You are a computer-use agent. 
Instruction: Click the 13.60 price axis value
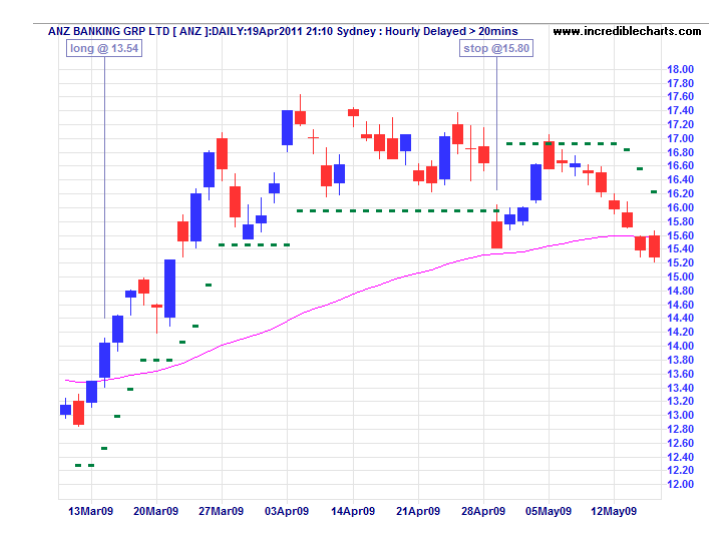coord(680,374)
